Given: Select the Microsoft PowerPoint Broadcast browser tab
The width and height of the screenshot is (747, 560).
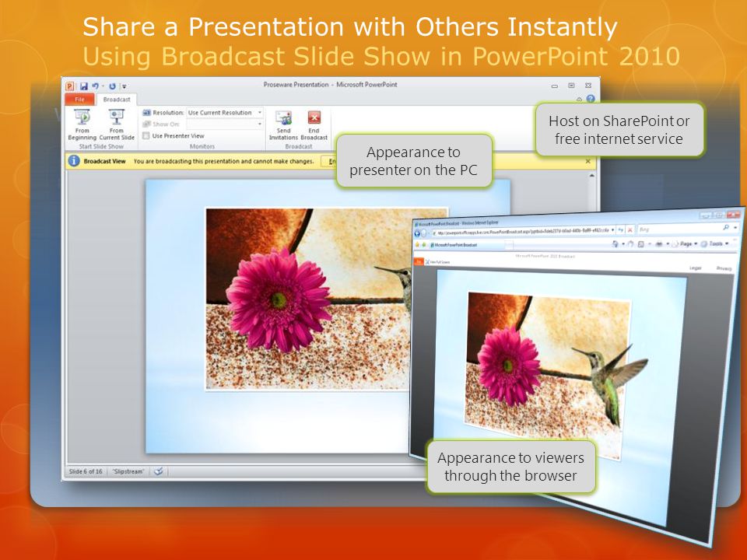Looking at the screenshot, I should point(467,245).
